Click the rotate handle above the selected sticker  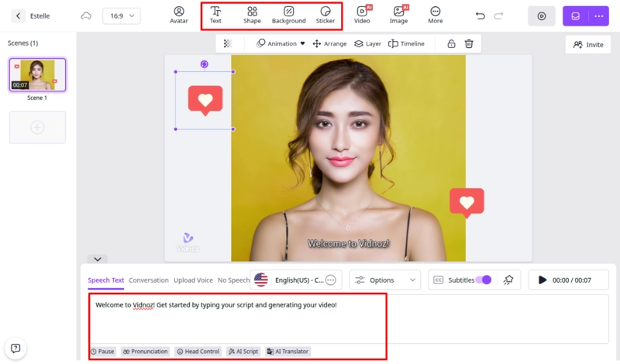pyautogui.click(x=204, y=64)
